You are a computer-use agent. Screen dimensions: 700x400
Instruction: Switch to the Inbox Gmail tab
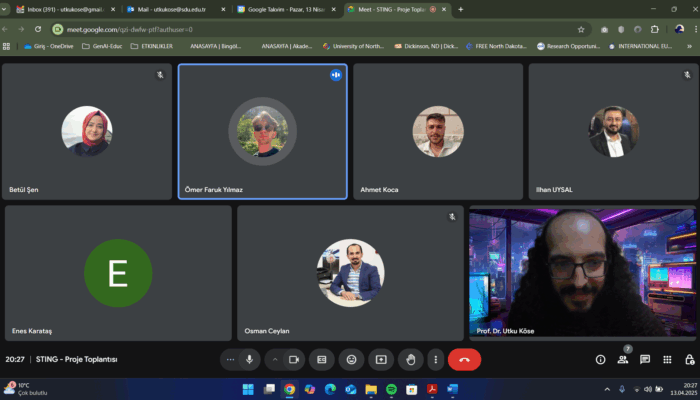(x=58, y=9)
